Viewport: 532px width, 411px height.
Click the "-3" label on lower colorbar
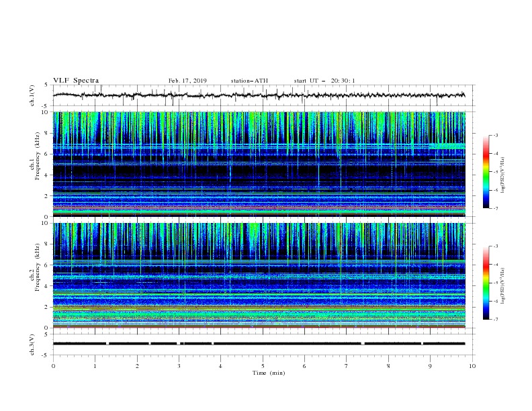pos(496,246)
